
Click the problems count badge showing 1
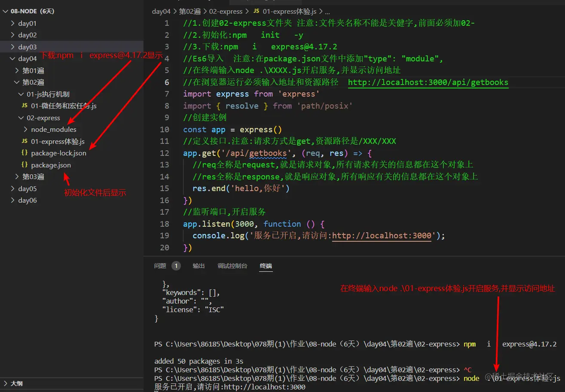tap(176, 266)
